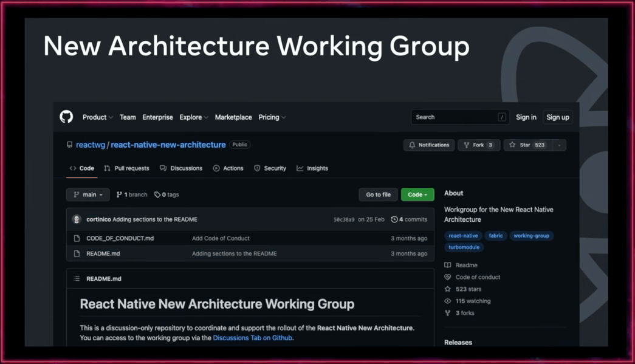This screenshot has width=635, height=364.
Task: Click the Sign in link
Action: pos(526,117)
